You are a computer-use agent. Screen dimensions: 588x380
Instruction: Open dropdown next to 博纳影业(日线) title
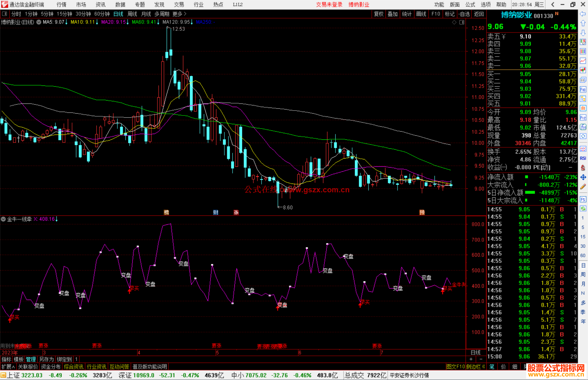(x=39, y=22)
